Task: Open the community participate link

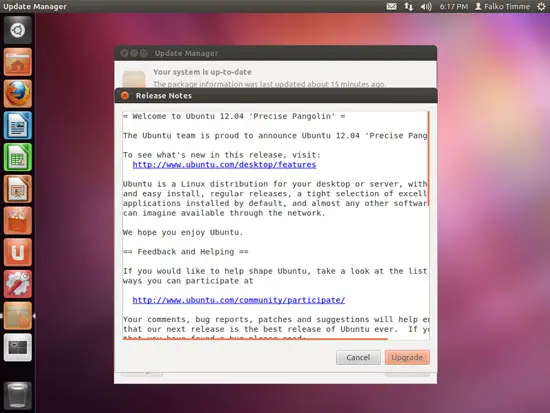Action: (x=239, y=300)
